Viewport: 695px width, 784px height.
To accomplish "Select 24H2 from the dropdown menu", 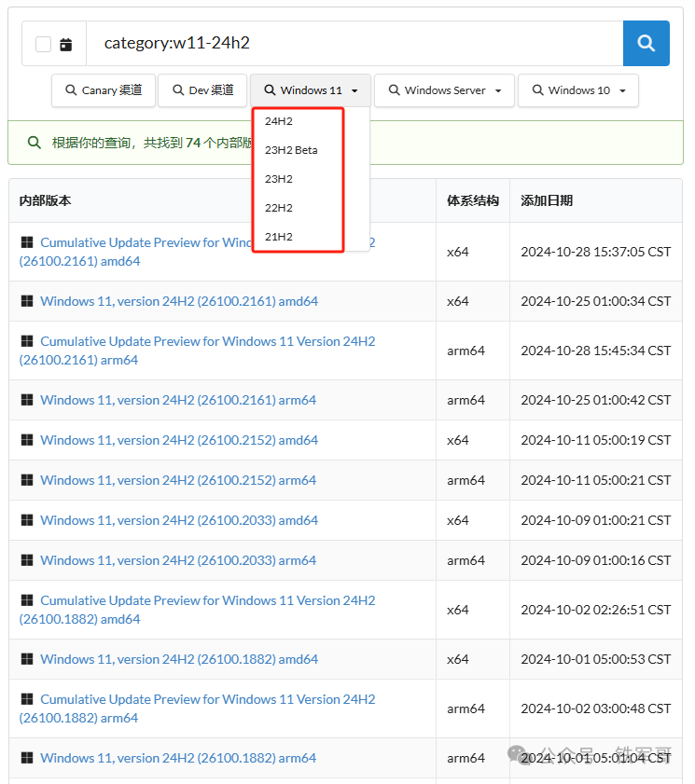I will (279, 121).
